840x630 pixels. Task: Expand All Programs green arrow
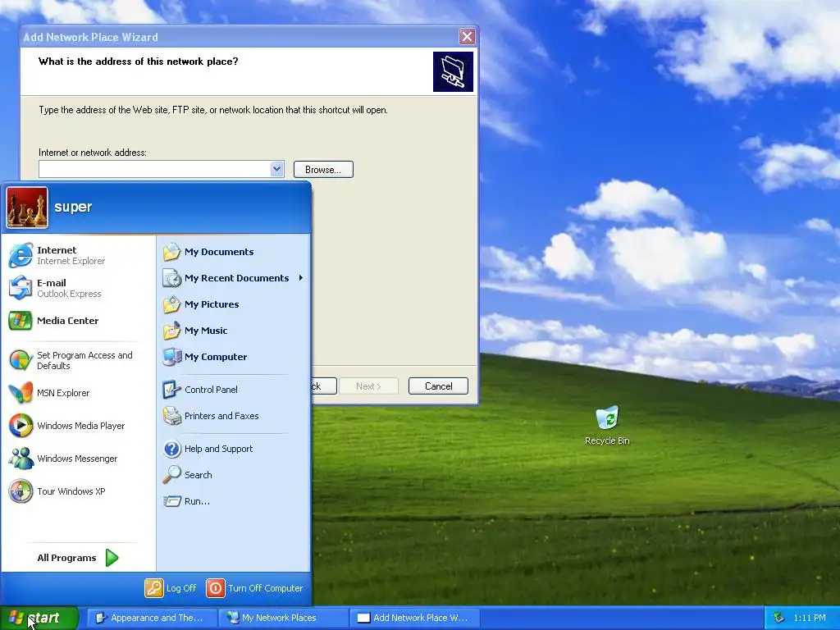pos(112,558)
